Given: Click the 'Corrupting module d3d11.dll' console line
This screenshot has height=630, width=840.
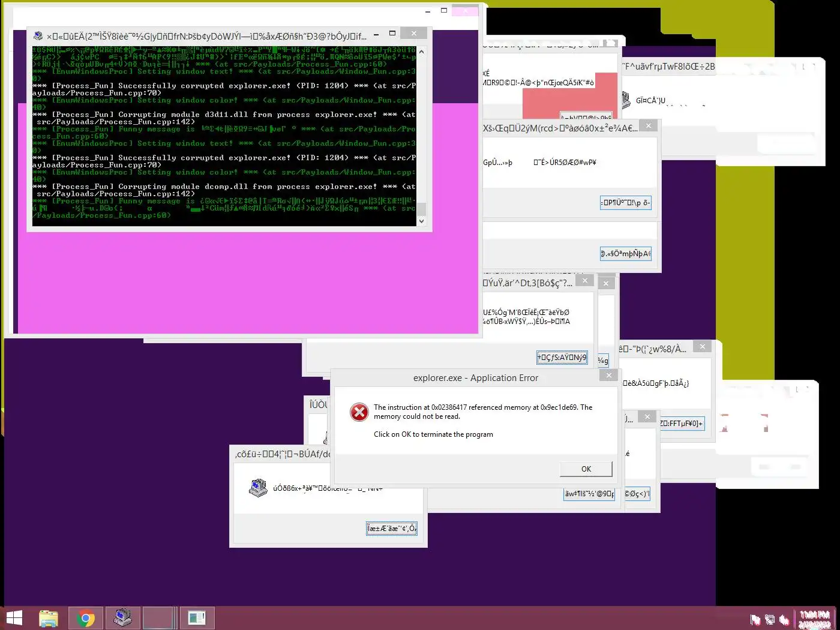Looking at the screenshot, I should [x=223, y=118].
